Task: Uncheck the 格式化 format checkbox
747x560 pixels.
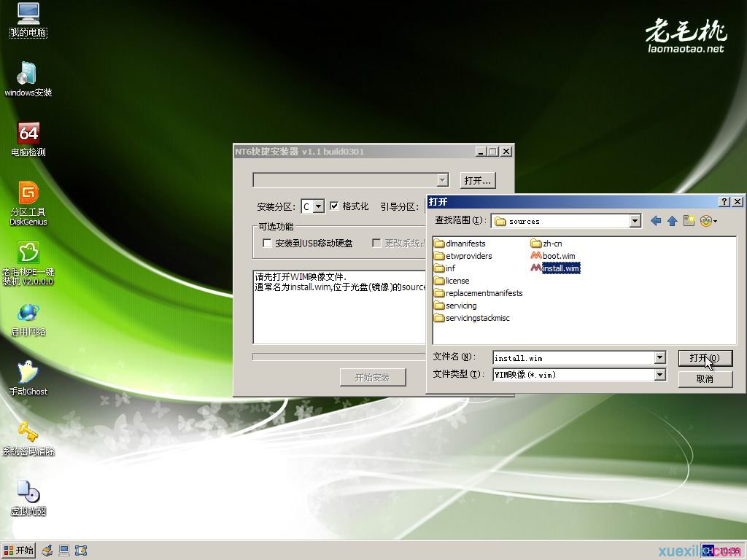Action: click(333, 206)
